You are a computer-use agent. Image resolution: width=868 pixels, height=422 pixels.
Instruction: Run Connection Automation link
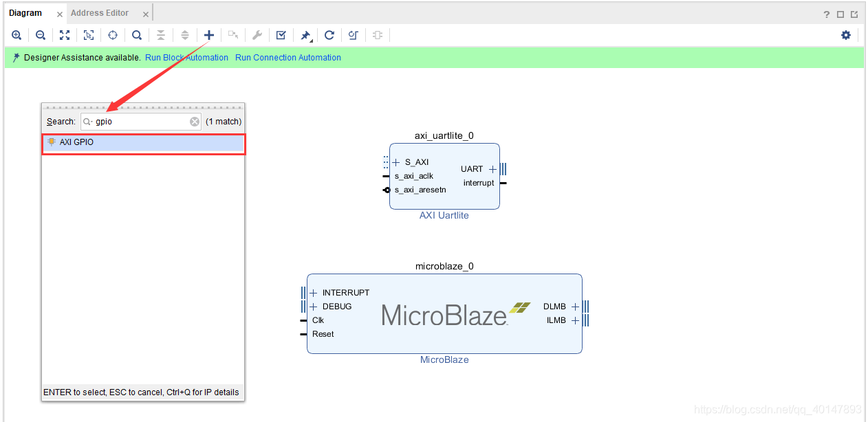tap(287, 58)
